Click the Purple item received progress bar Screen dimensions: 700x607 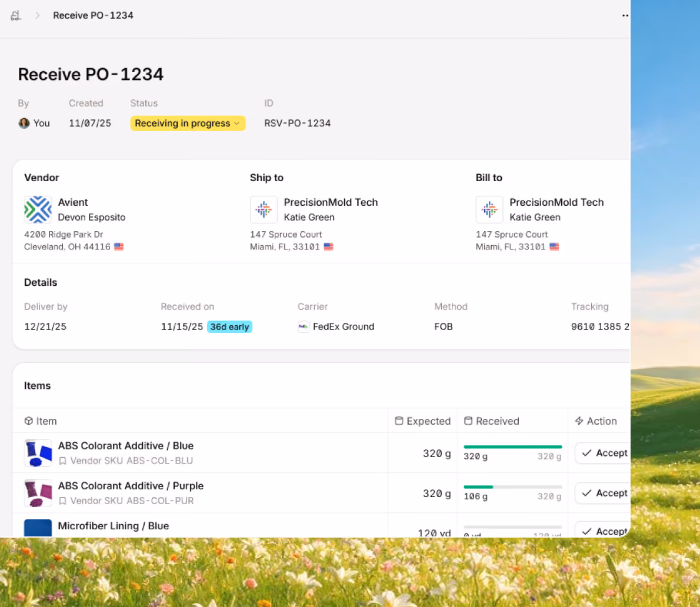click(x=512, y=487)
